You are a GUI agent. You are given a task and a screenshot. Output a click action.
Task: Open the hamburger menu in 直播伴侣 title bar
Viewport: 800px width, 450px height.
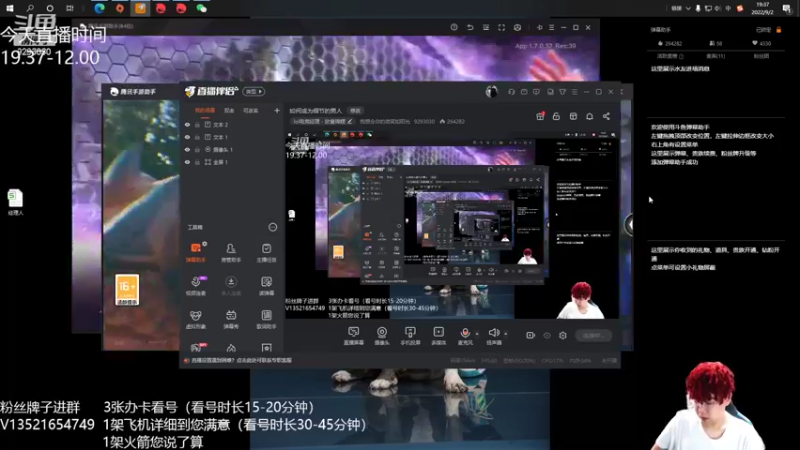tap(574, 92)
